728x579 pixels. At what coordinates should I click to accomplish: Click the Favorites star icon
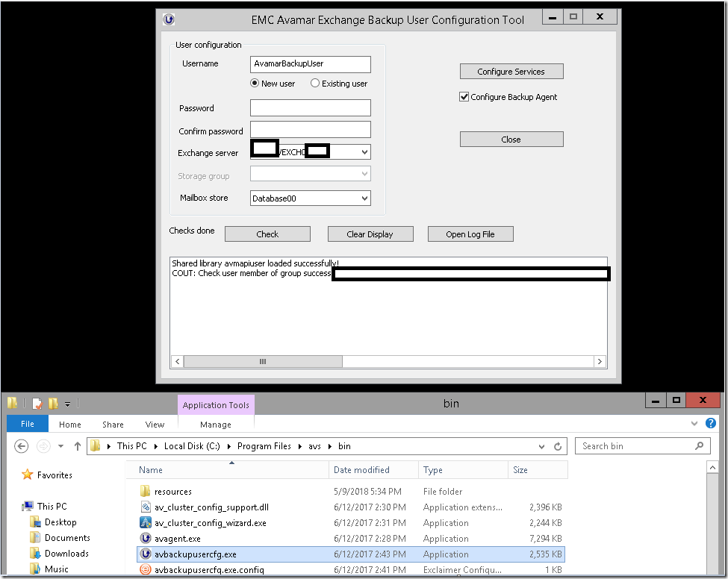click(x=28, y=475)
